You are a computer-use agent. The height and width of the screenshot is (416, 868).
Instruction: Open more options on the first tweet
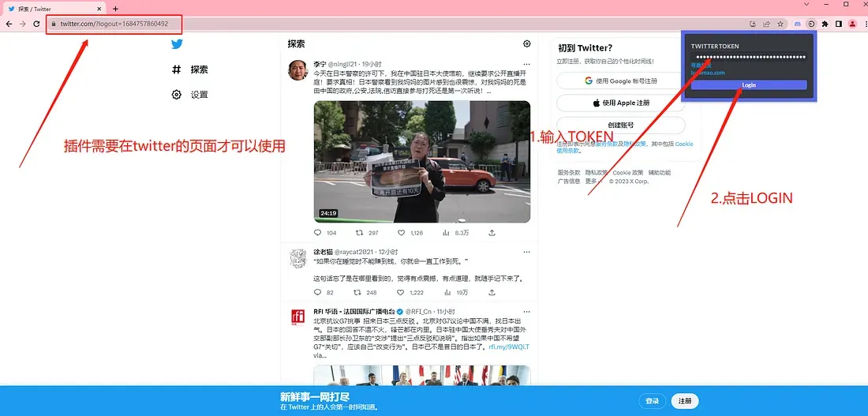(x=527, y=64)
